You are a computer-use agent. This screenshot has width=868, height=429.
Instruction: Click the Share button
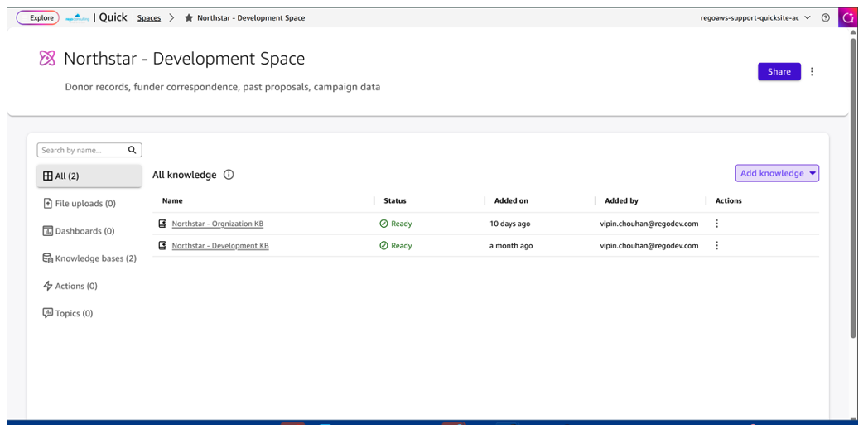(x=779, y=71)
